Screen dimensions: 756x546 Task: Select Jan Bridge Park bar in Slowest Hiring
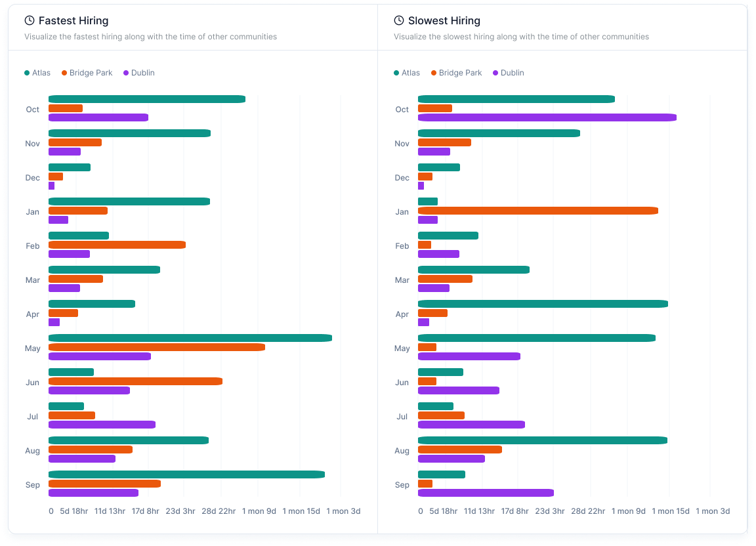(537, 211)
